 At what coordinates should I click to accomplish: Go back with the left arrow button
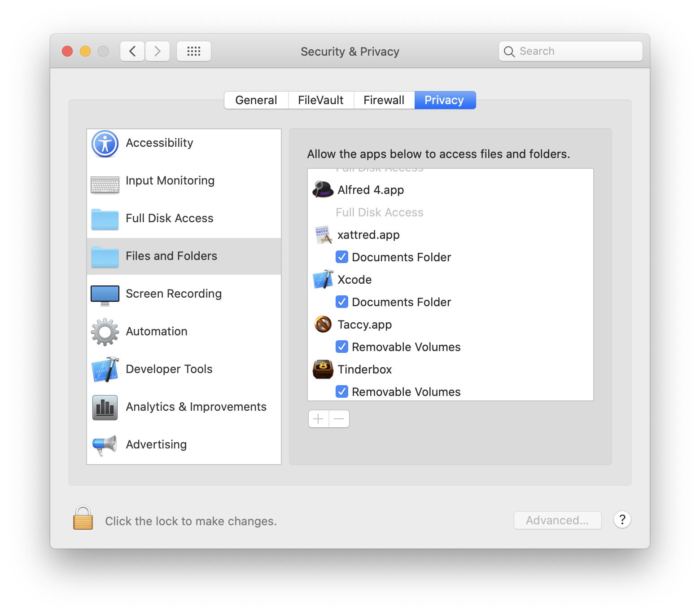[132, 51]
